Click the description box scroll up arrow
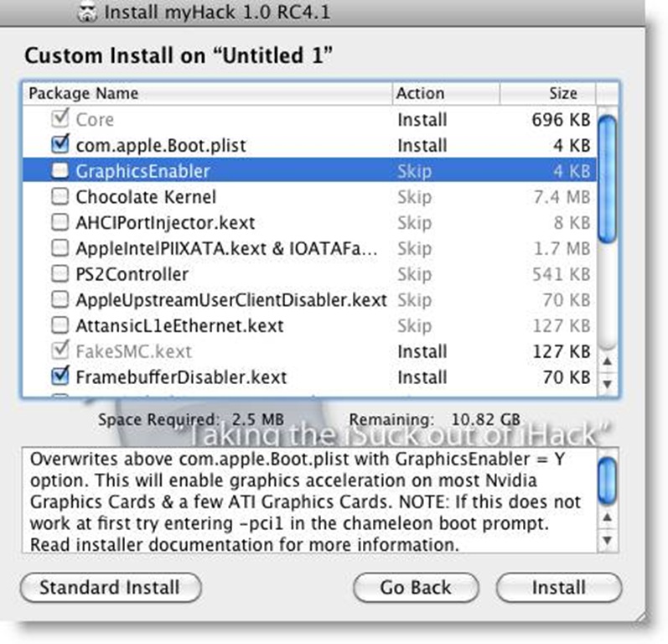The width and height of the screenshot is (668, 644). (x=608, y=517)
